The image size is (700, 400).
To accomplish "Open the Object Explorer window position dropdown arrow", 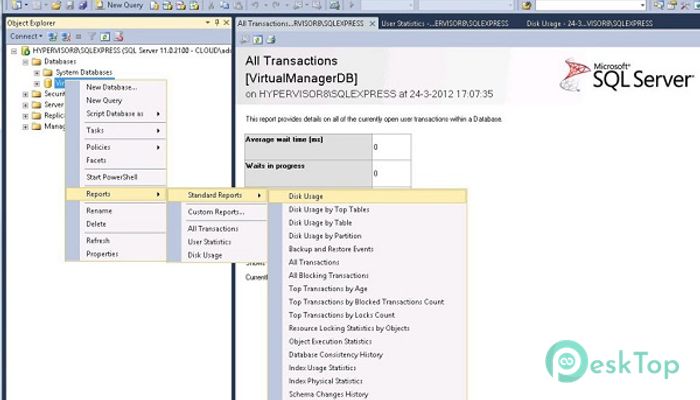I will tap(208, 22).
